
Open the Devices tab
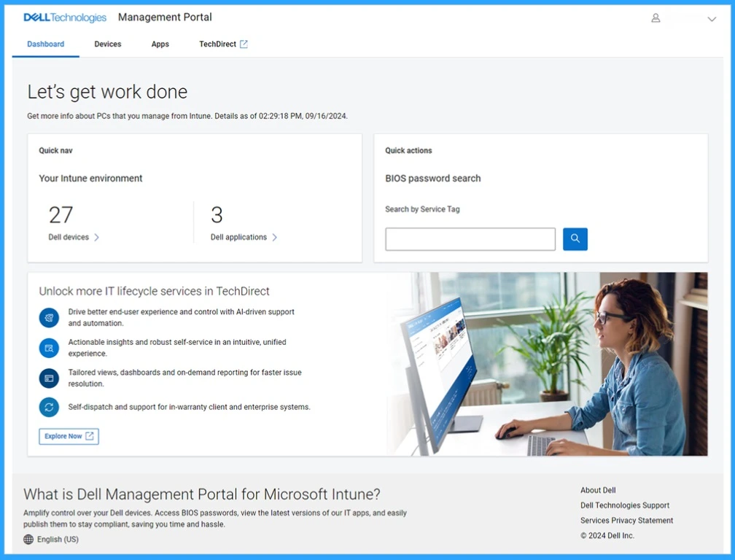[x=107, y=44]
